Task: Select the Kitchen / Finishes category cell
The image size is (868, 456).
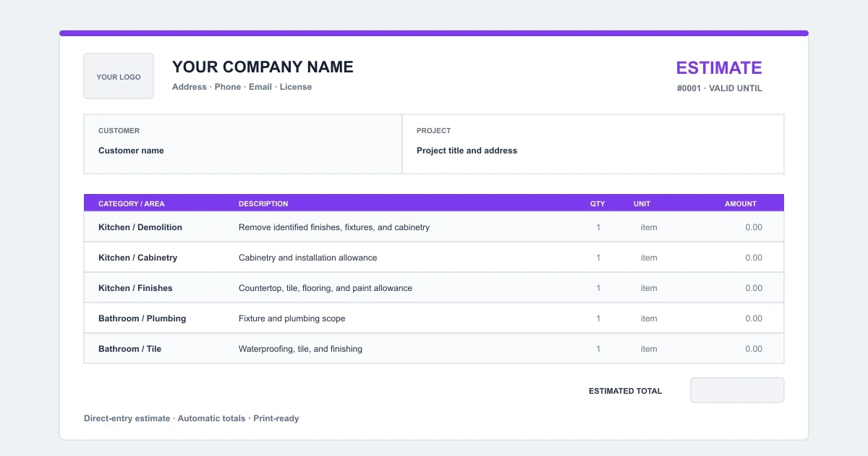Action: point(135,288)
